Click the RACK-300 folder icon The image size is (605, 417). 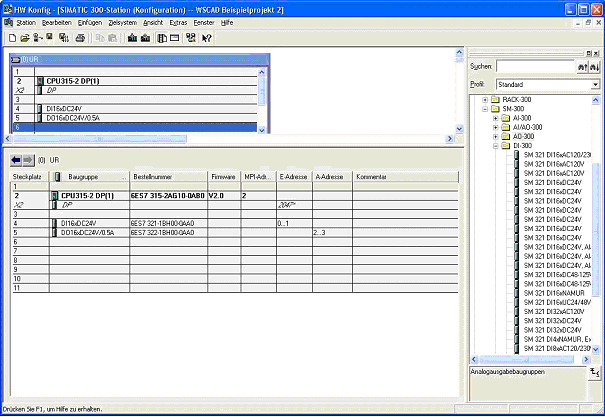coord(495,100)
